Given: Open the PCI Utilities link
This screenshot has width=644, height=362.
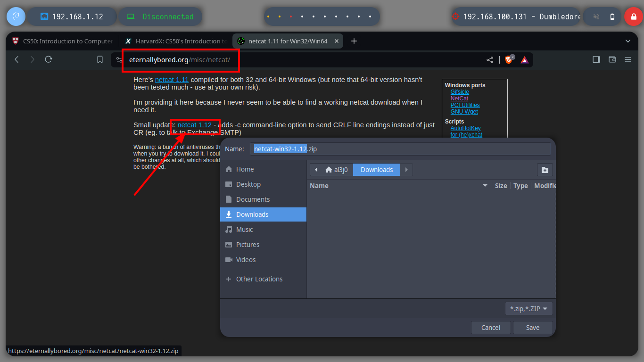Looking at the screenshot, I should [x=465, y=105].
